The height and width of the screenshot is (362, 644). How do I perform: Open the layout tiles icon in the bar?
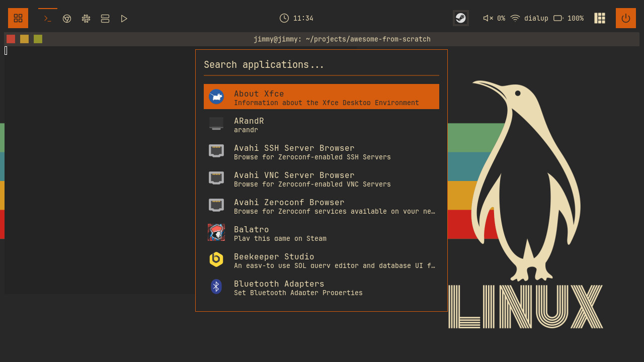click(600, 18)
